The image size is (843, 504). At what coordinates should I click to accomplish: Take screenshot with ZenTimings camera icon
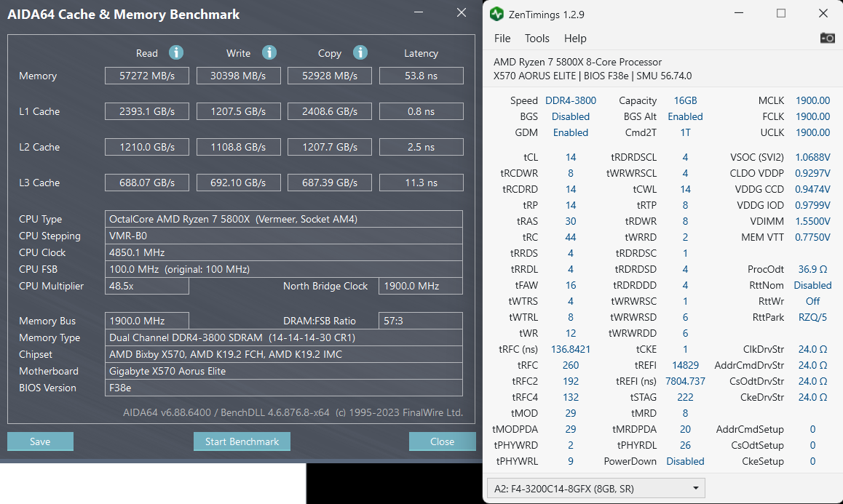click(828, 38)
